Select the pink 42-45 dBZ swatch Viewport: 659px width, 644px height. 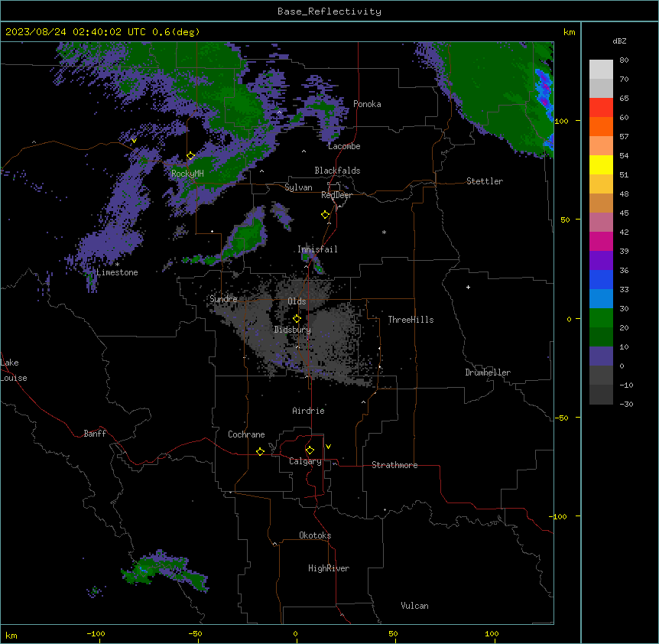[x=601, y=222]
